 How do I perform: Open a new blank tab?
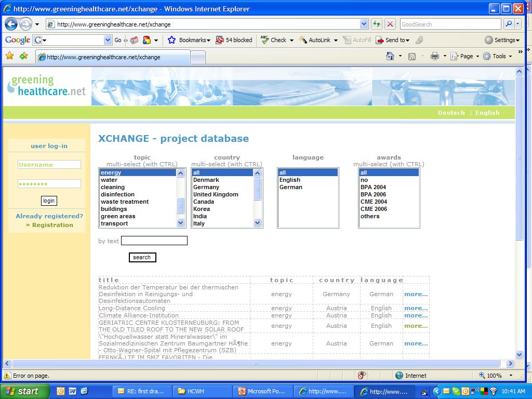pyautogui.click(x=198, y=57)
